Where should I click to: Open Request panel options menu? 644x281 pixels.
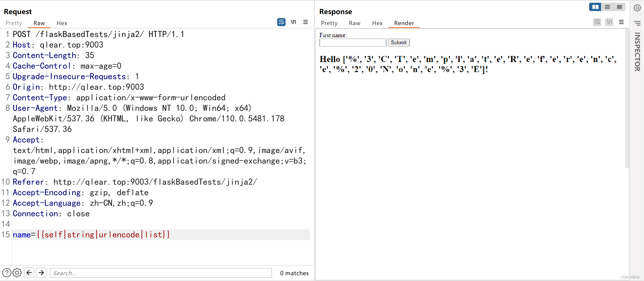(305, 22)
